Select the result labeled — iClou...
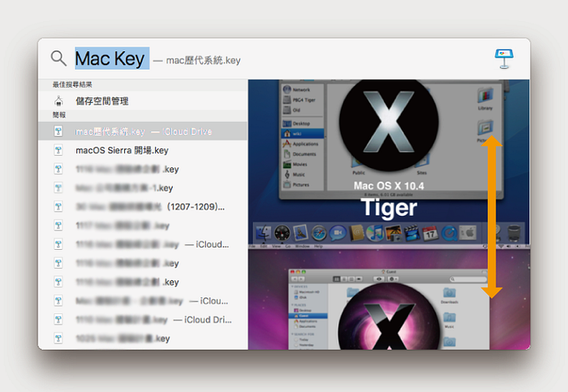The height and width of the screenshot is (392, 568). [143, 301]
